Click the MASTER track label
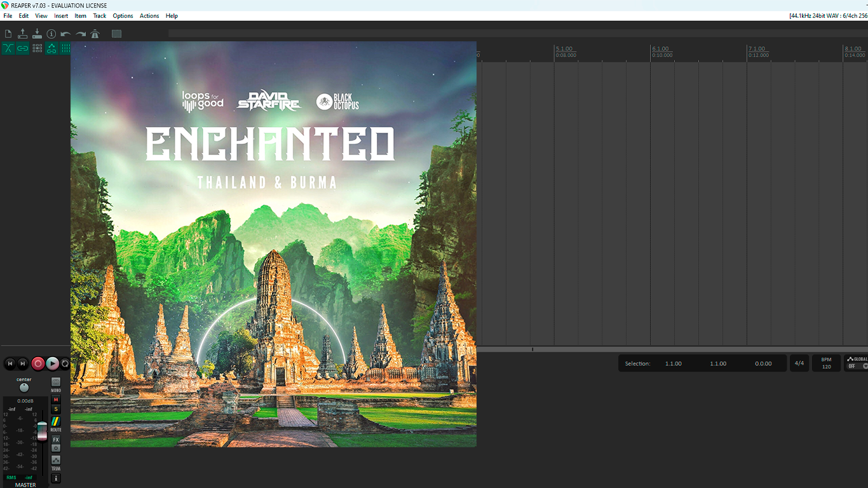 [25, 485]
